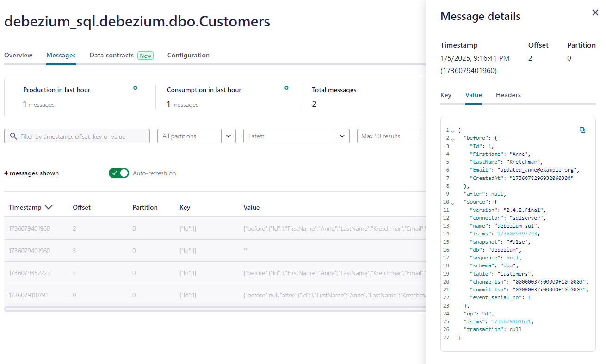Click the Total messages count 2
The width and height of the screenshot is (606, 364).
tap(314, 104)
